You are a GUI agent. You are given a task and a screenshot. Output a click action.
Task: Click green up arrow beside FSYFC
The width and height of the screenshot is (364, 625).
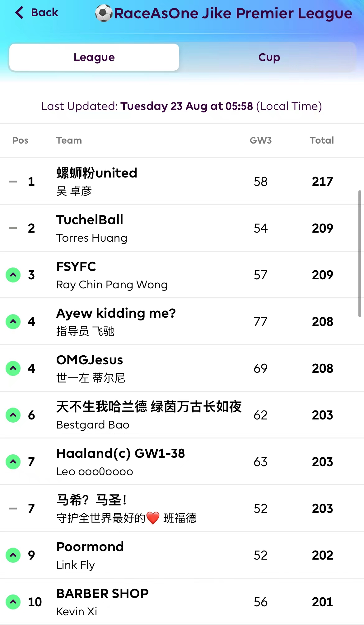pyautogui.click(x=13, y=275)
